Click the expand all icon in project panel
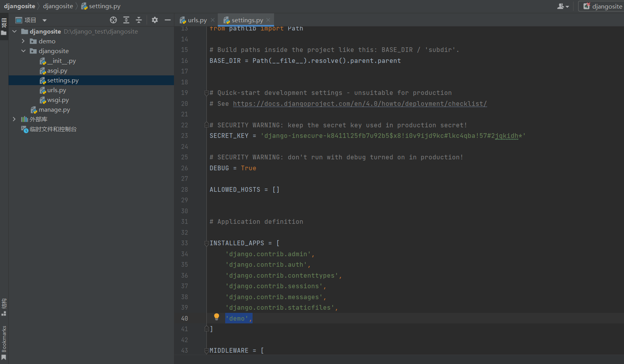This screenshot has height=364, width=624. [126, 20]
